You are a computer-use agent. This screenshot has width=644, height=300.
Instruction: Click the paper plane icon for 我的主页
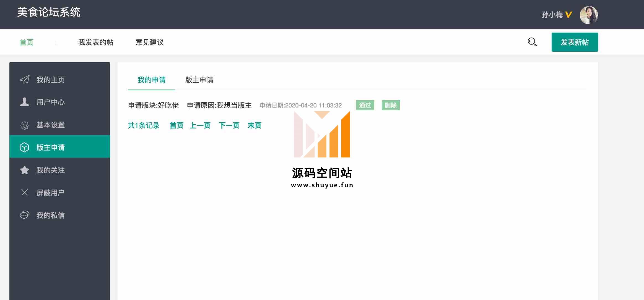[x=25, y=80]
